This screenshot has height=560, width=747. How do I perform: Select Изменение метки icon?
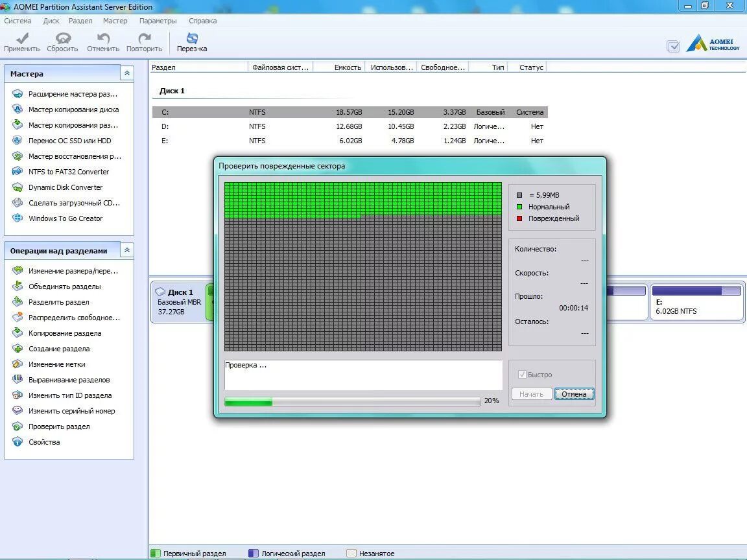click(x=18, y=364)
